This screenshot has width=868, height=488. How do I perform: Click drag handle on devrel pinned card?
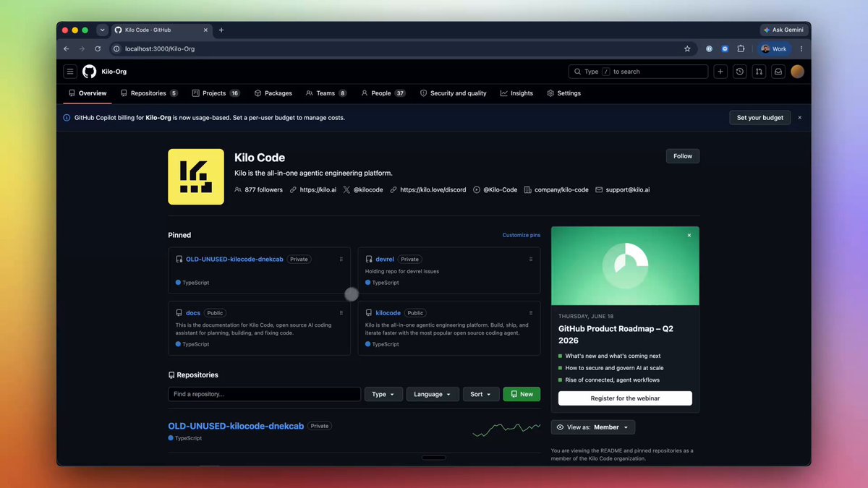[531, 259]
